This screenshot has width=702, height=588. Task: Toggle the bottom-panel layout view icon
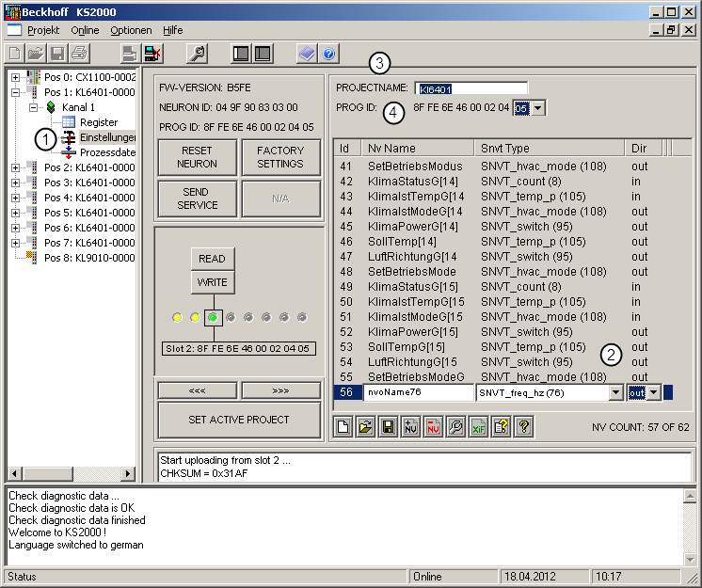click(x=263, y=54)
